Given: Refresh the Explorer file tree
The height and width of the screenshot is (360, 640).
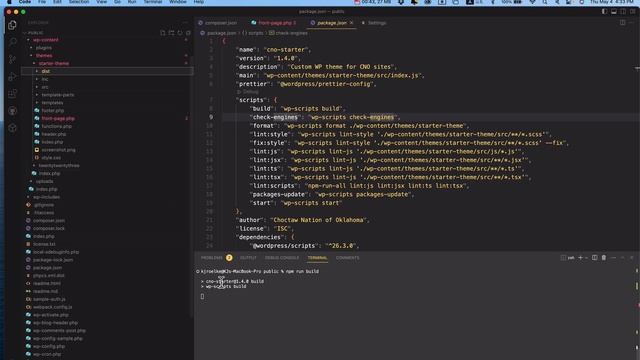Looking at the screenshot, I should tap(180, 33).
